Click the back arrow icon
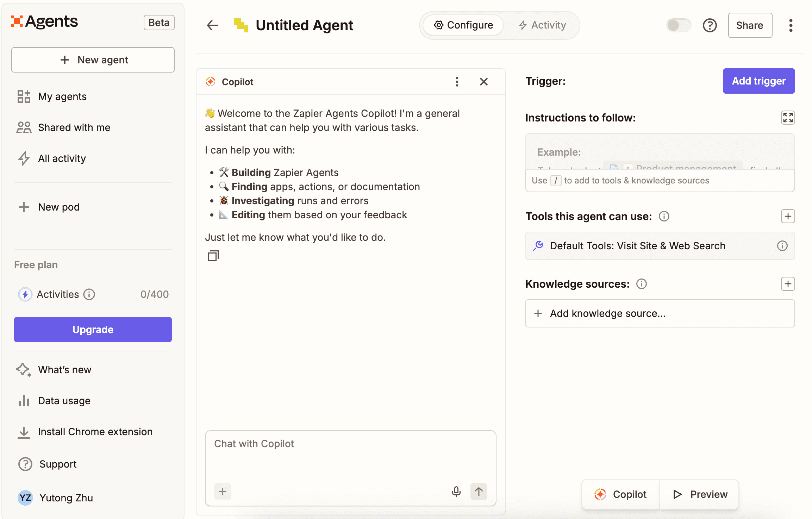This screenshot has height=519, width=812. (x=213, y=25)
